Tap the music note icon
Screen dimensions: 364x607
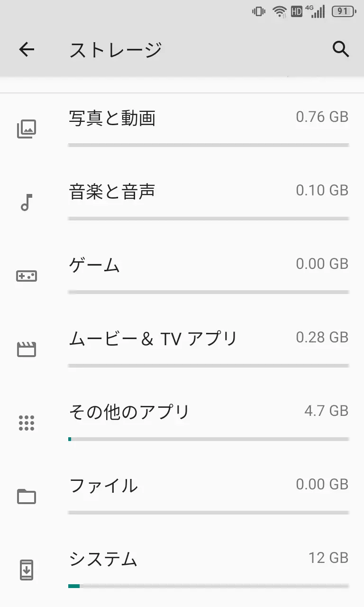click(27, 202)
